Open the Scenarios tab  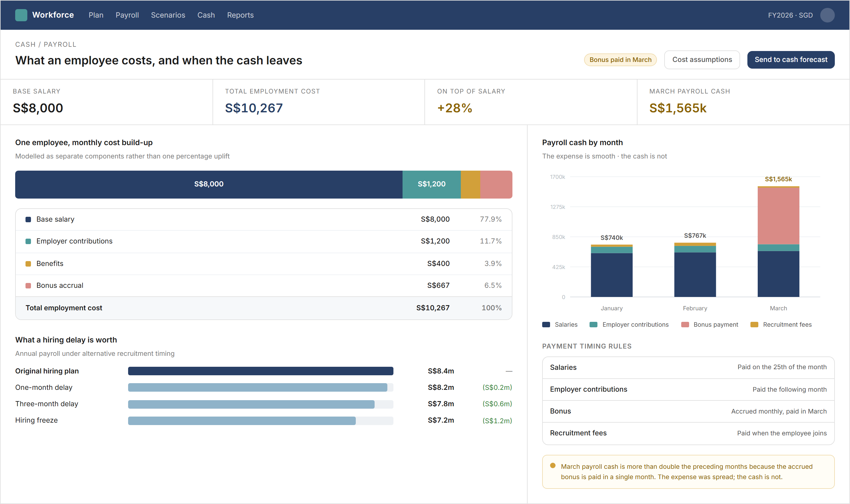[x=168, y=15]
